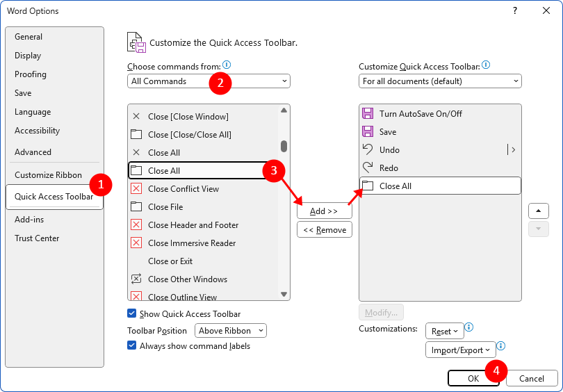Screen dimensions: 563x392
Task: Click the commands list scrollbar thumb
Action: click(284, 146)
